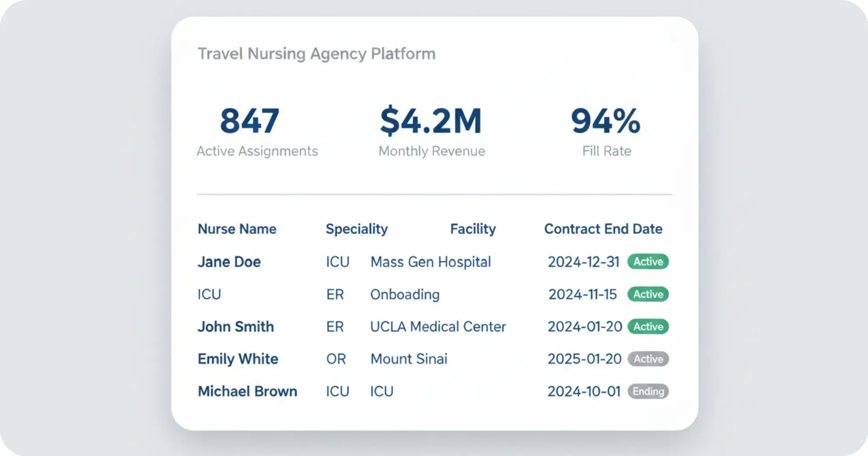Click the Travel Nursing Agency Platform title

coord(317,54)
